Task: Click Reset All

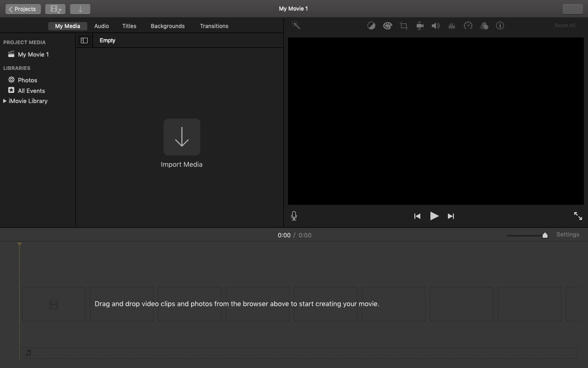Action: click(x=565, y=25)
